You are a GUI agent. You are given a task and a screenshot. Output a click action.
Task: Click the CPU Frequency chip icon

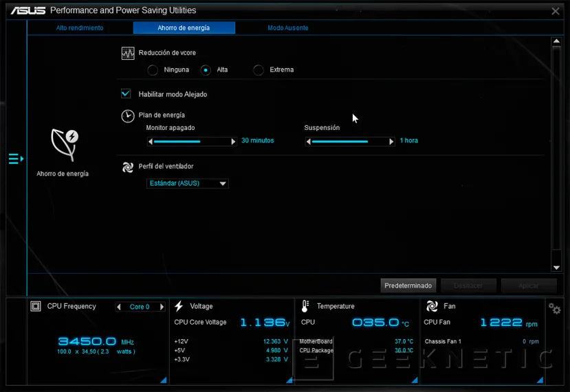pos(36,306)
